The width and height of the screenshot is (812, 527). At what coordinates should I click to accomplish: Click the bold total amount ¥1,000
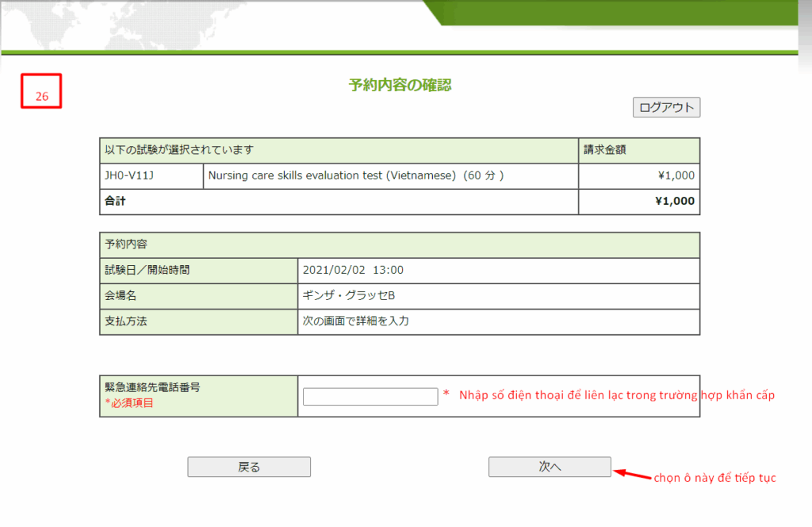(674, 202)
